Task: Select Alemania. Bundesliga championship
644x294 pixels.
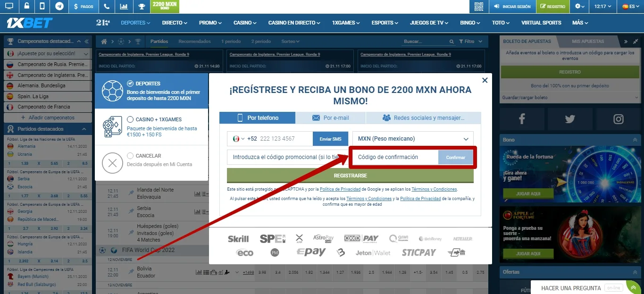Action: coord(47,85)
